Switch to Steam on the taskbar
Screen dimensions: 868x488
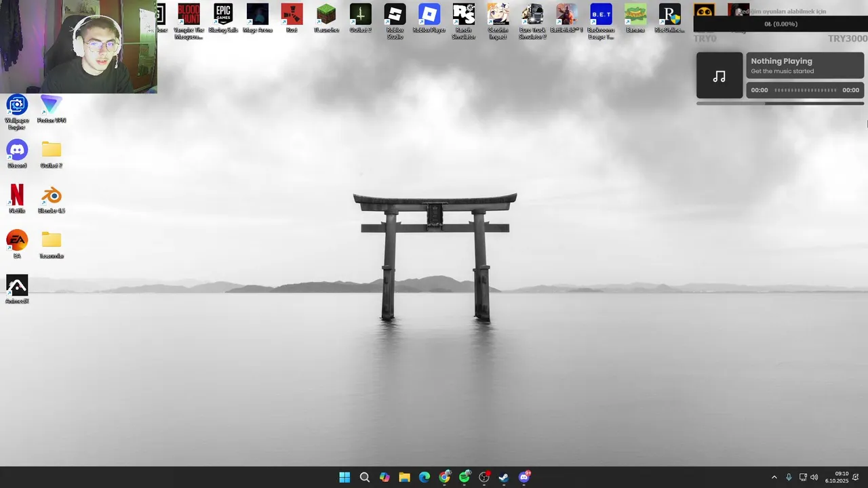pos(504,477)
